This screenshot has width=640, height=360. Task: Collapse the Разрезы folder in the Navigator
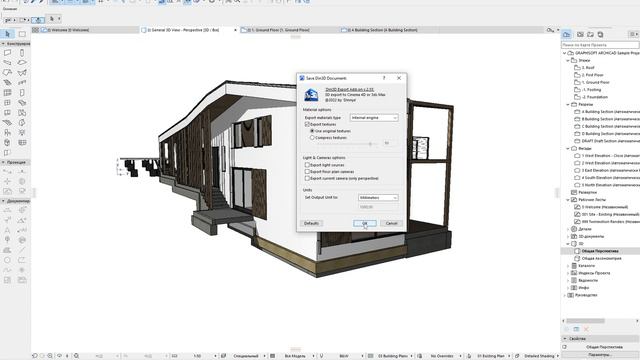click(x=568, y=104)
